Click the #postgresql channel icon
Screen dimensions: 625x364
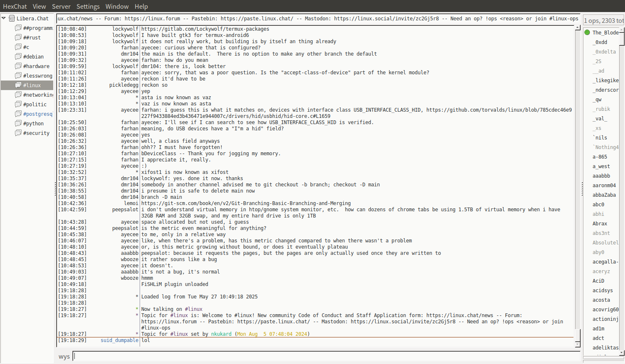(18, 114)
